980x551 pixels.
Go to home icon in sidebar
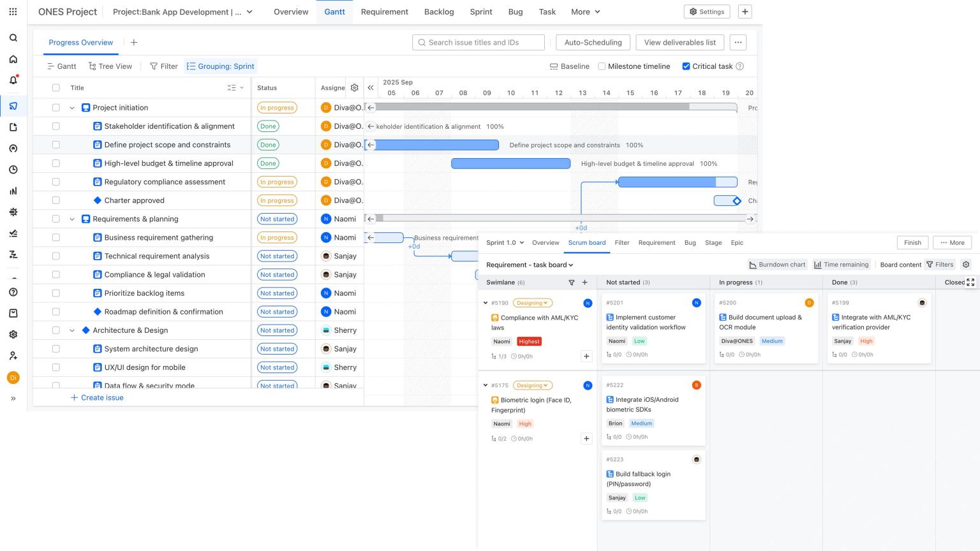point(13,59)
